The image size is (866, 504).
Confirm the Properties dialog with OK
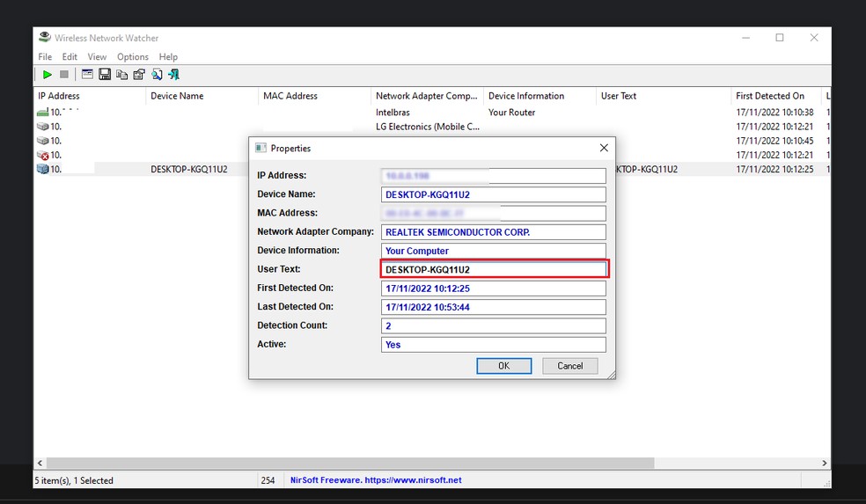pyautogui.click(x=503, y=365)
